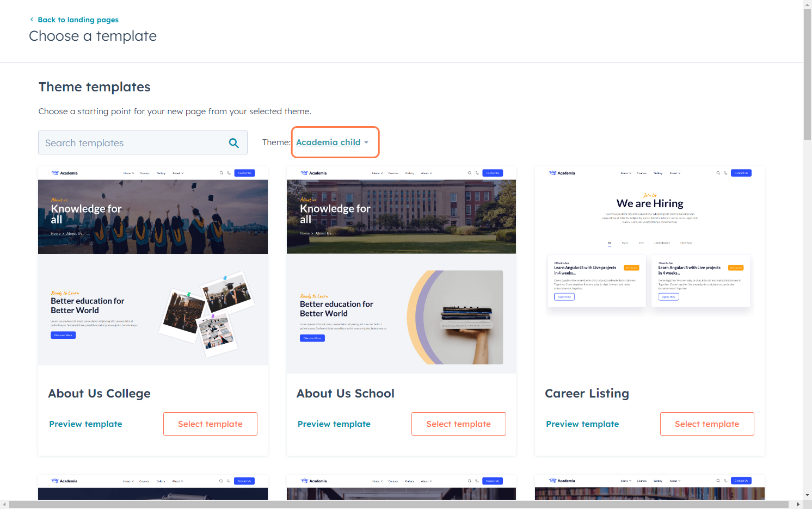The width and height of the screenshot is (812, 509).
Task: Click the back chevron beside landing pages link
Action: pos(32,20)
